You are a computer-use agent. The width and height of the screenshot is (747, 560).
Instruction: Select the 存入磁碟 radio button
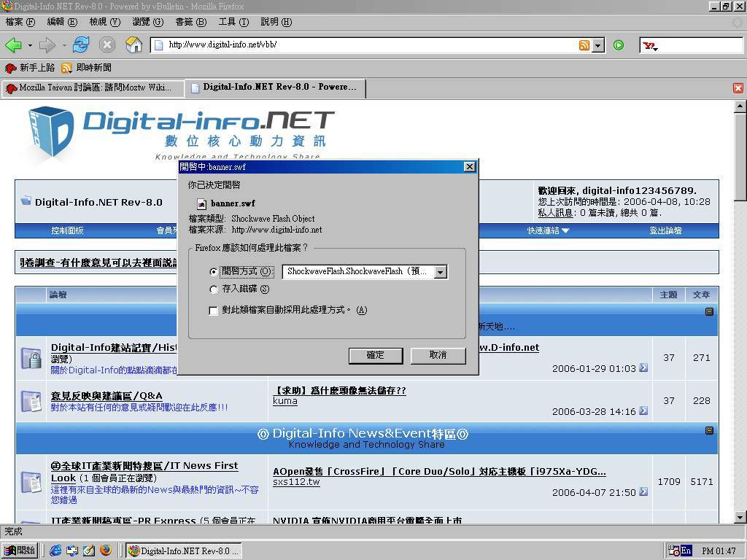coord(214,289)
